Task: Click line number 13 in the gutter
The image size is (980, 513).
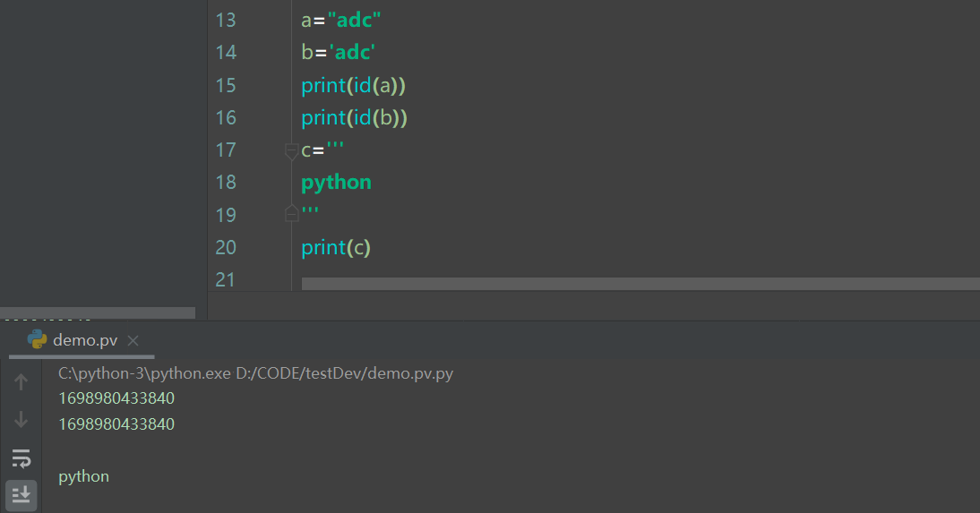Action: pyautogui.click(x=226, y=20)
